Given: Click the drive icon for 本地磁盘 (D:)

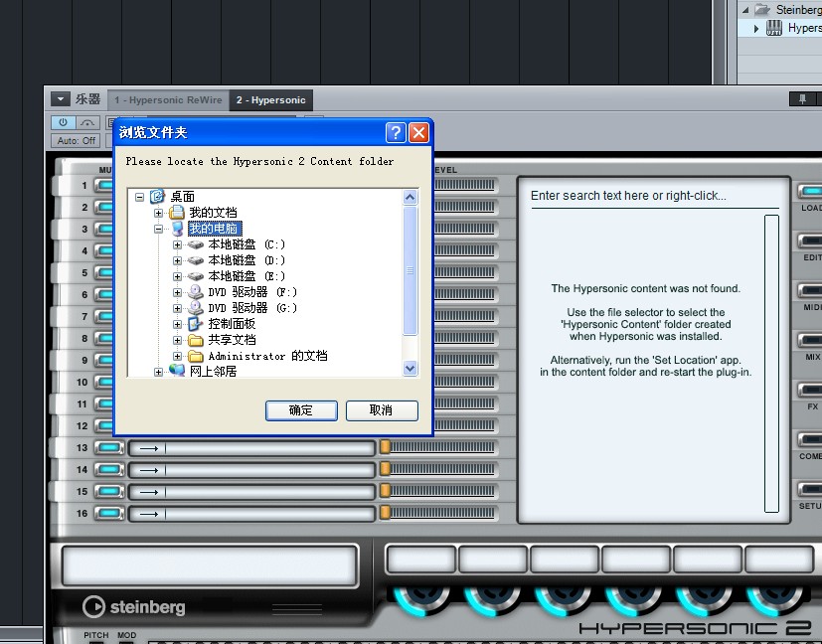Looking at the screenshot, I should [196, 260].
